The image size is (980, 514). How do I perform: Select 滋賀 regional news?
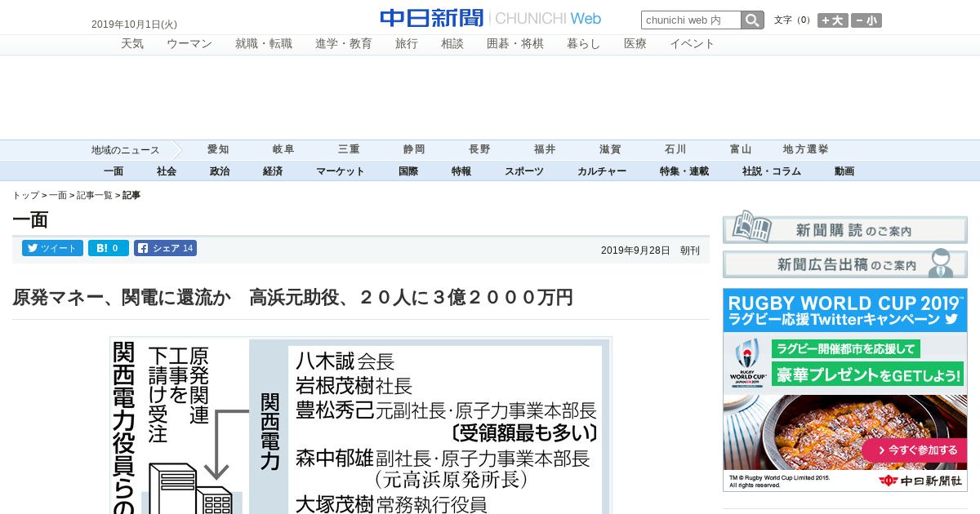(x=610, y=149)
